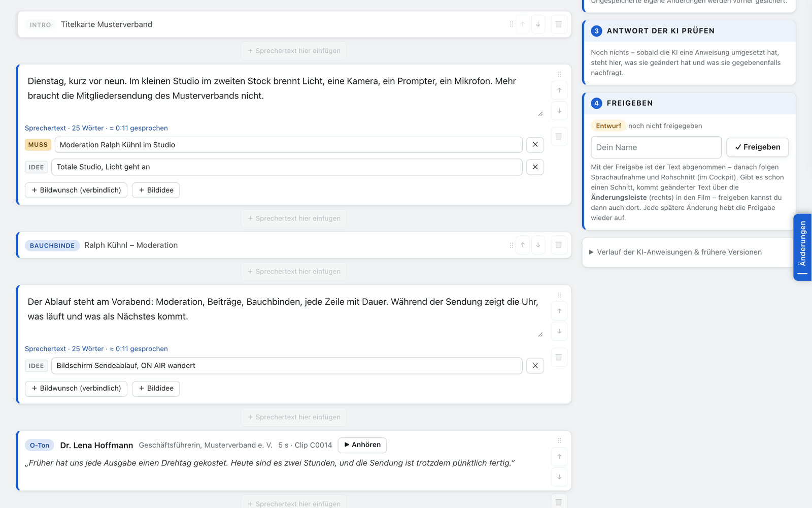The width and height of the screenshot is (812, 508).
Task: Add a Bildidee to the 'Dienstag' block
Action: click(x=156, y=190)
